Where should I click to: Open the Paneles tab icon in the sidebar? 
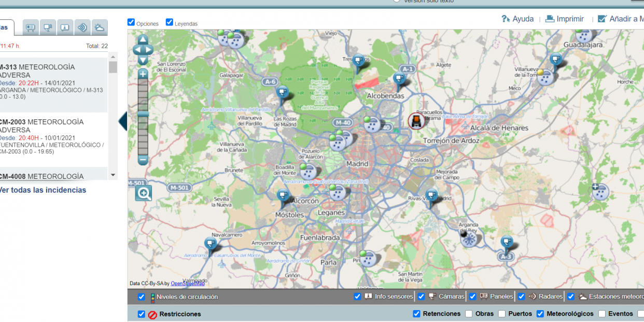(30, 27)
